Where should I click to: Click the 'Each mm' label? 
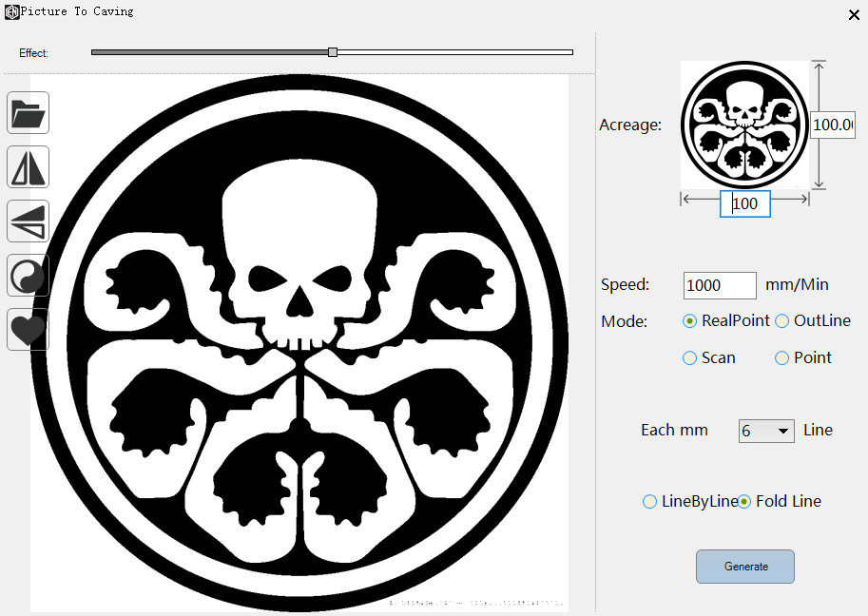674,430
